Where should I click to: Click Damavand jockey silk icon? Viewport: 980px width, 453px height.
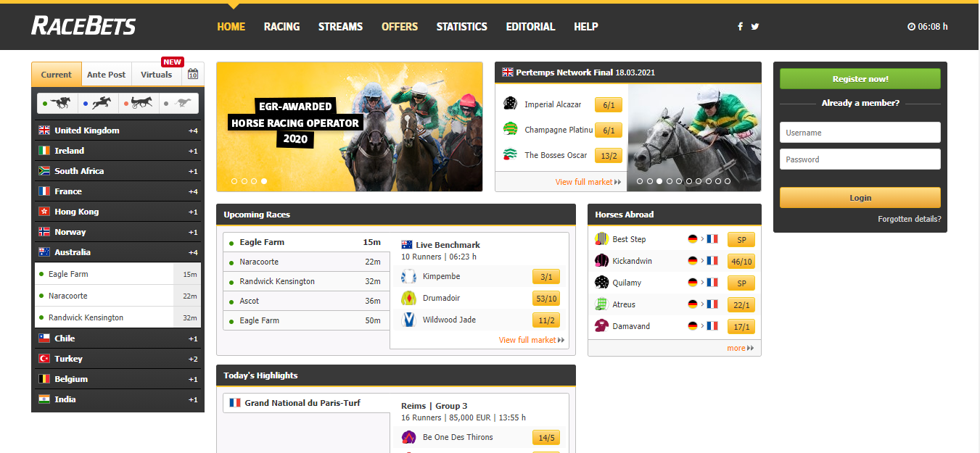[x=601, y=326]
